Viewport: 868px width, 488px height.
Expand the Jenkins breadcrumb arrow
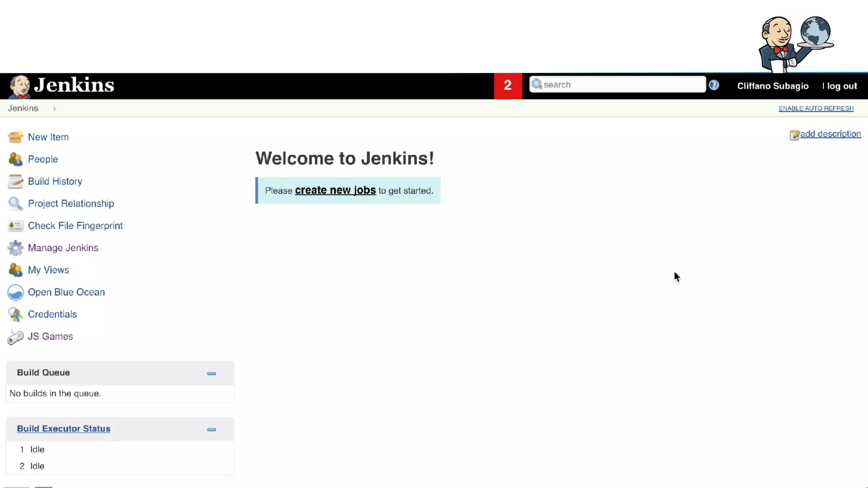pyautogui.click(x=55, y=108)
